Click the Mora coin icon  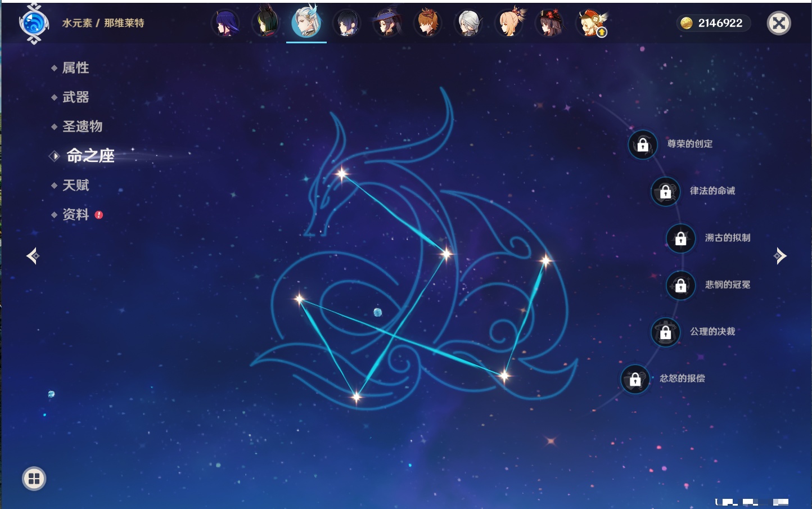coord(686,23)
